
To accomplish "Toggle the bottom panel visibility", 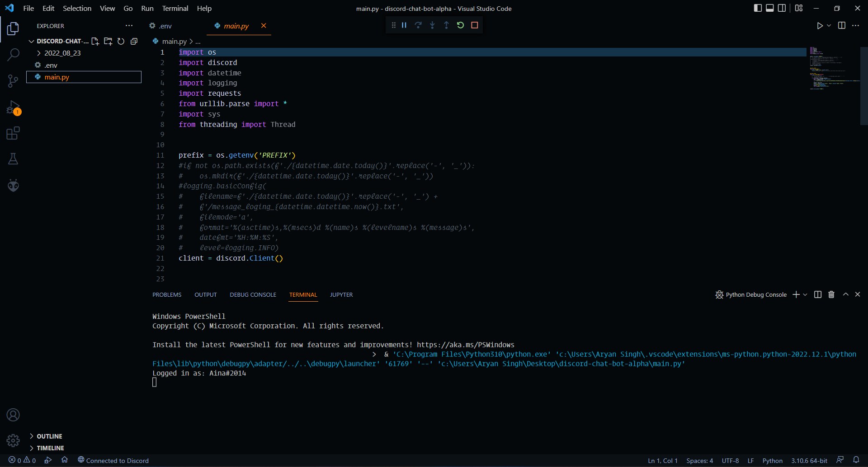I will (769, 8).
